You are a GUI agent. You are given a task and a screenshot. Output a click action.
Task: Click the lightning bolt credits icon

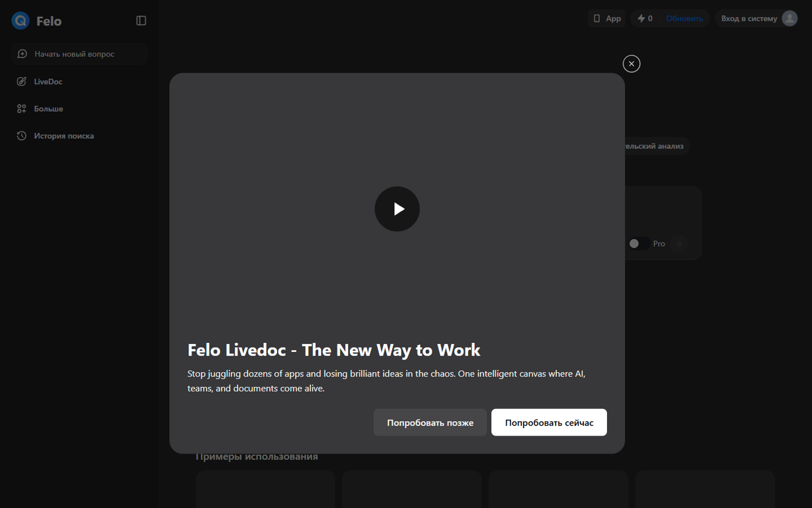(641, 18)
